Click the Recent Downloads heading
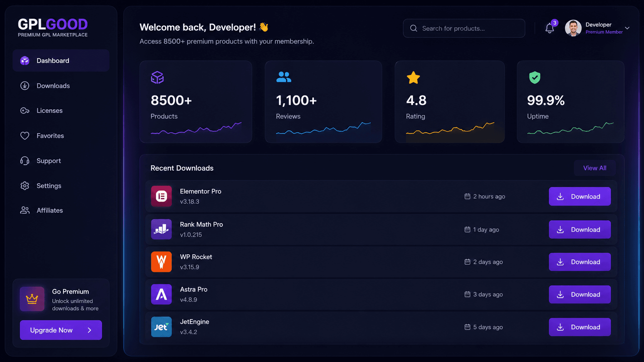 click(x=182, y=168)
